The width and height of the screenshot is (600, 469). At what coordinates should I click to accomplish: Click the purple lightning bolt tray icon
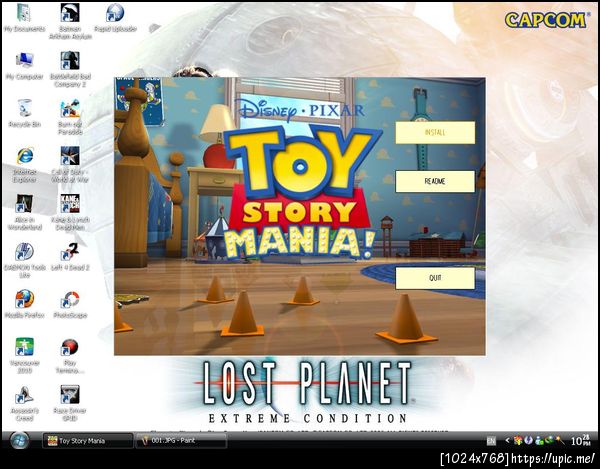point(528,441)
